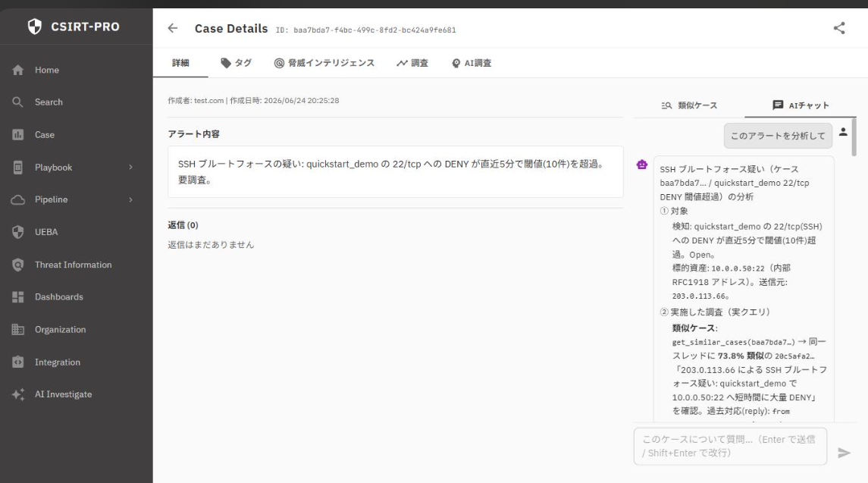This screenshot has width=868, height=483.
Task: Click the 203.0.113.66 source address line
Action: point(700,296)
